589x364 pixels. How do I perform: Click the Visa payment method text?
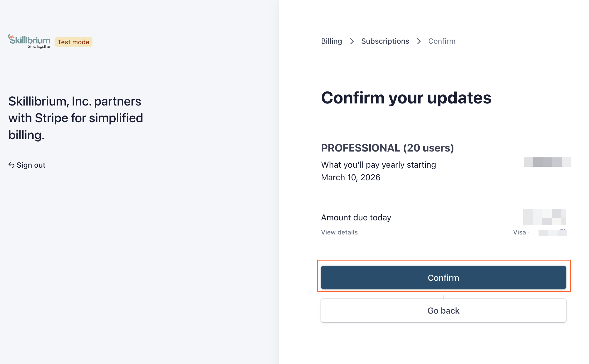click(519, 232)
